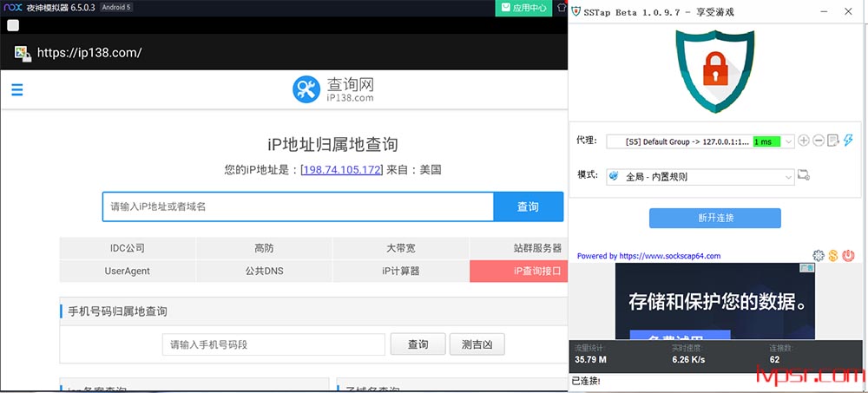Screen dimensions: 868x393
Task: Click the 198.74.105.172 IP link
Action: [341, 169]
